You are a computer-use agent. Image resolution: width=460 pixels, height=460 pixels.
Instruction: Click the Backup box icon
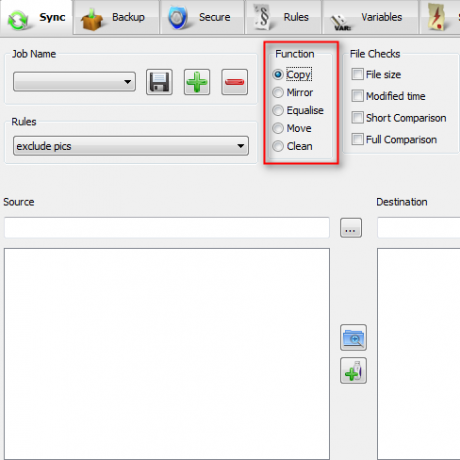click(x=92, y=20)
